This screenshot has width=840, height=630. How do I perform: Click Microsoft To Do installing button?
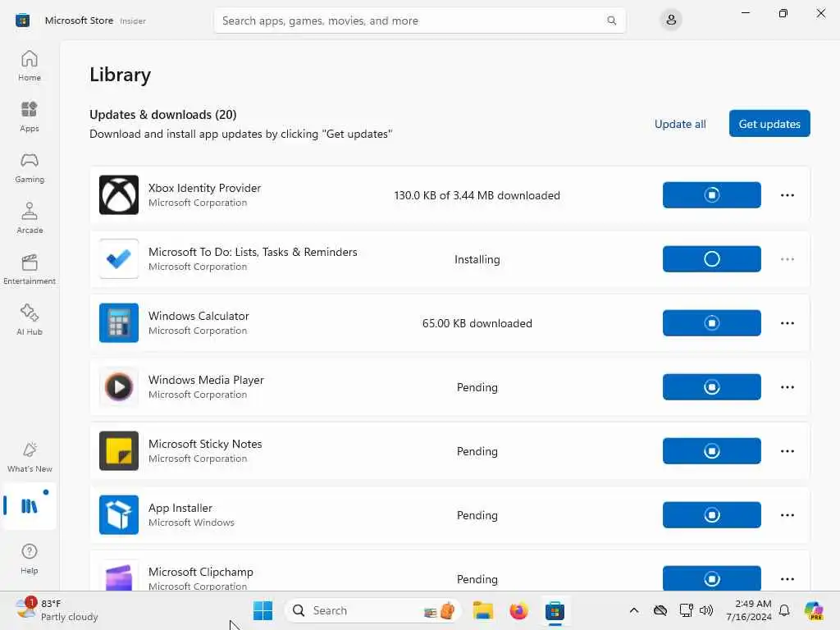click(711, 258)
